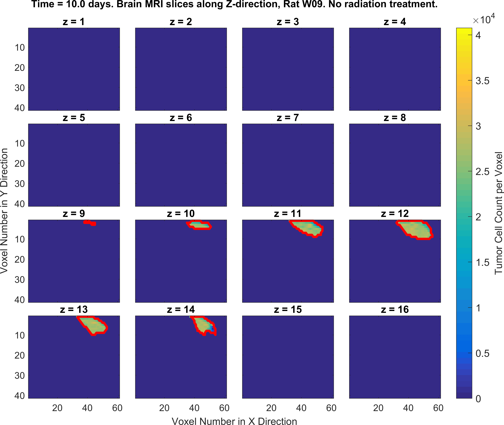Click the z = 15 slice panel
Image resolution: width=504 pixels, height=425 pixels.
click(288, 357)
